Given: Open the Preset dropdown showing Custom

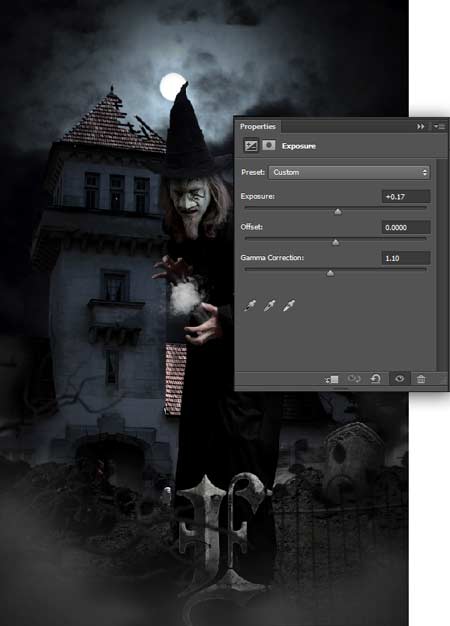Looking at the screenshot, I should coord(349,172).
